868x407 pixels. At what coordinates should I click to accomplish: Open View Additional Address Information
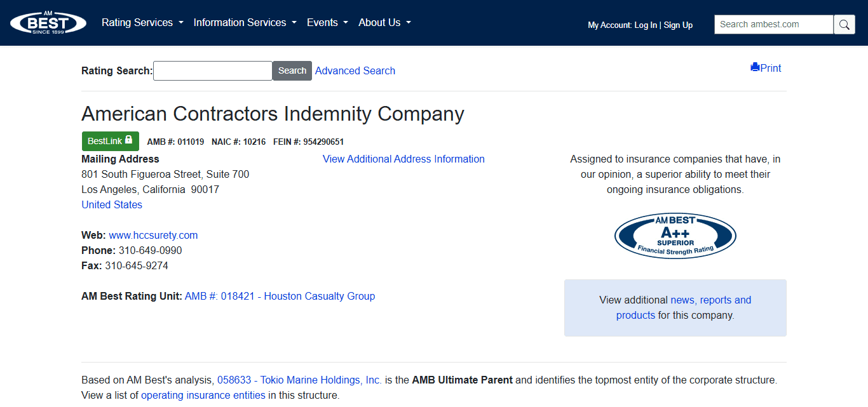[403, 159]
